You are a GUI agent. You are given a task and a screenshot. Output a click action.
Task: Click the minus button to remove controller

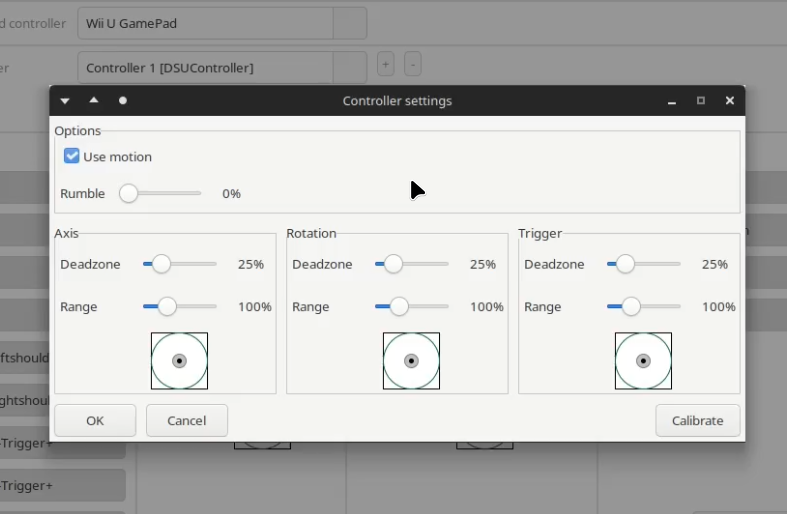[x=412, y=65]
